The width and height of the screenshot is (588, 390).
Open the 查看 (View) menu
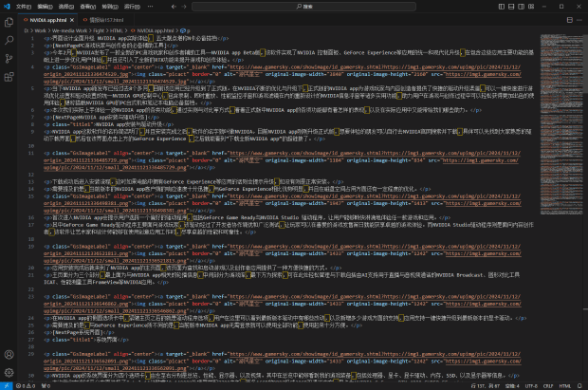tap(88, 7)
